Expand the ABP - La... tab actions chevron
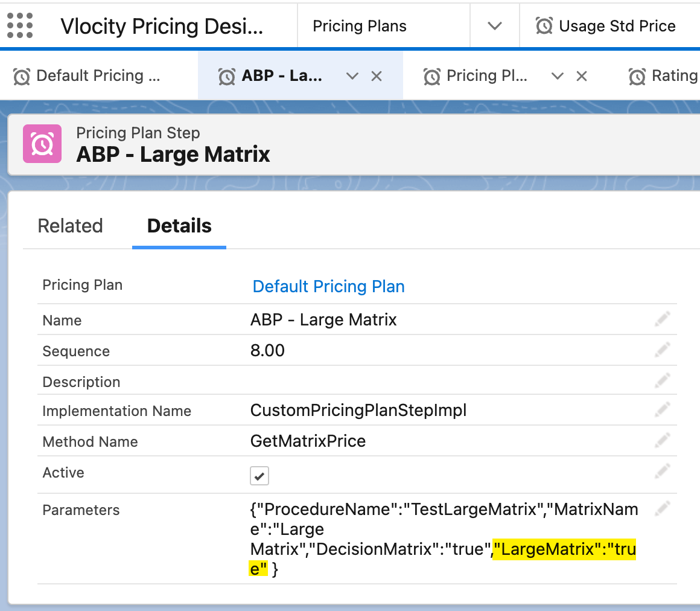Image resolution: width=700 pixels, height=611 pixels. pyautogui.click(x=352, y=76)
